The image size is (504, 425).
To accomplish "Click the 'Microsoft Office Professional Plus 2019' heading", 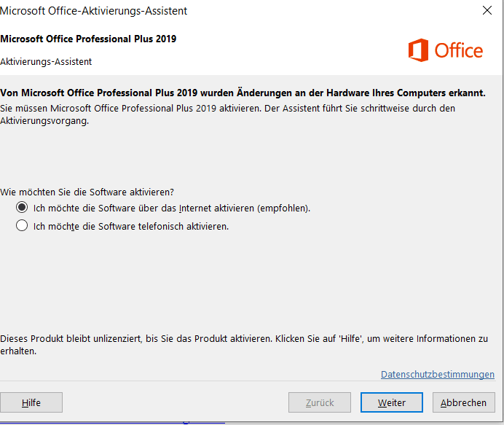I will click(x=88, y=39).
